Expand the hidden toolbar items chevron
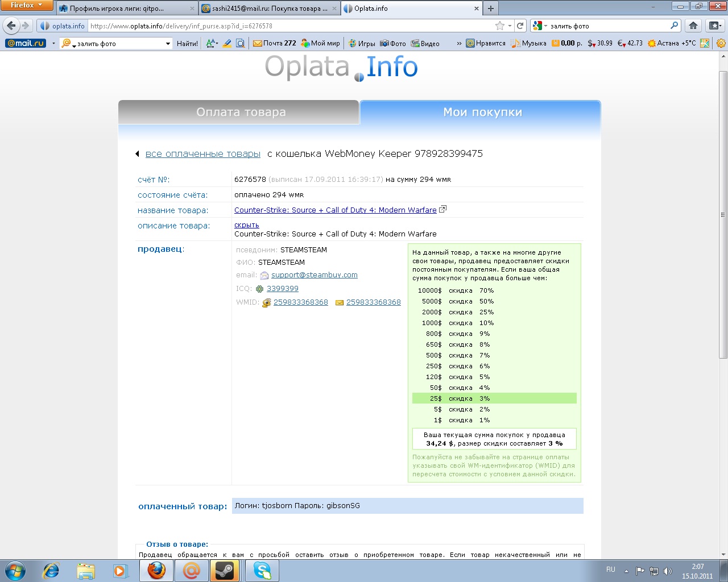Image resolution: width=728 pixels, height=582 pixels. coord(459,43)
